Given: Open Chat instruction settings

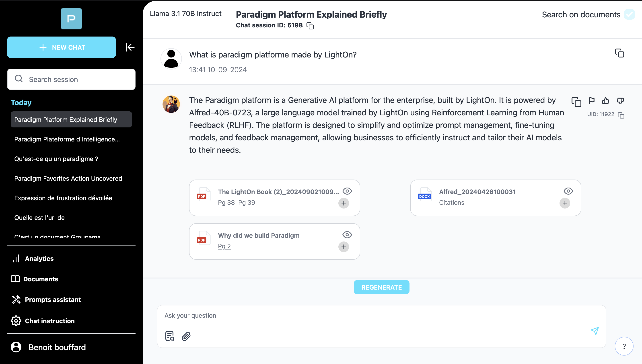Looking at the screenshot, I should pyautogui.click(x=50, y=320).
